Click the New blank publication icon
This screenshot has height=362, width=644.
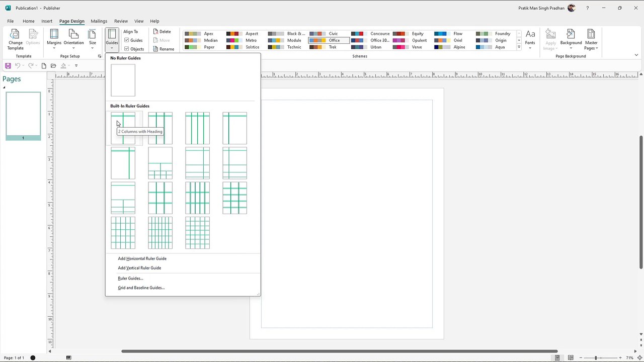[44, 66]
